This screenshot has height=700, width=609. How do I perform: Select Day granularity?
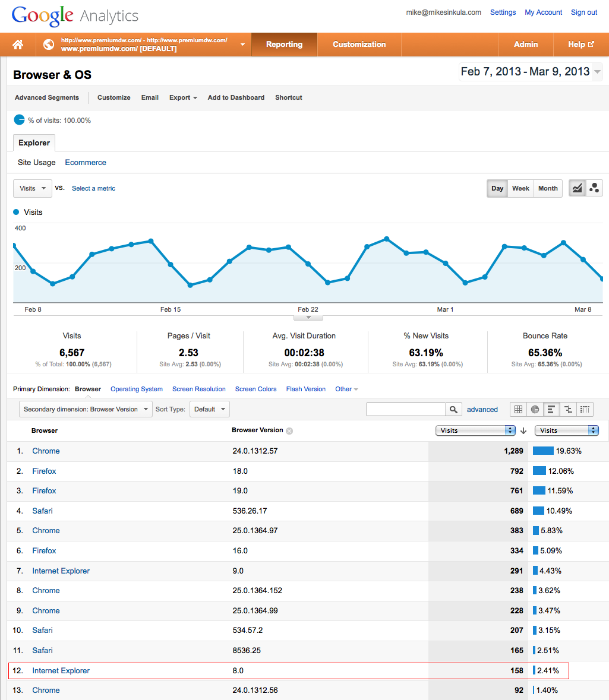tap(497, 188)
